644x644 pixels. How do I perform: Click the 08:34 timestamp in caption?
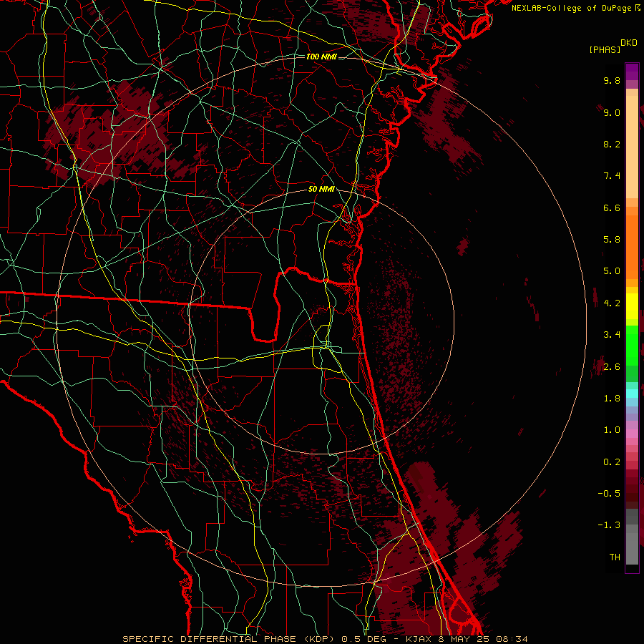(x=512, y=639)
